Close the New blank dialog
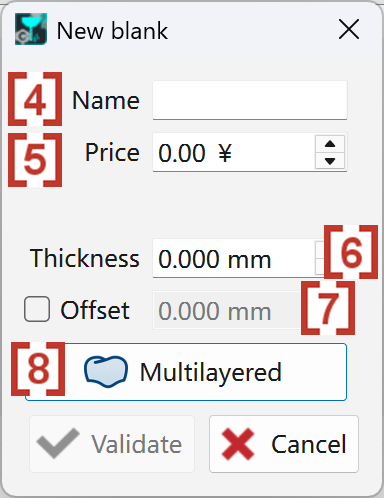The image size is (384, 498). pyautogui.click(x=349, y=29)
